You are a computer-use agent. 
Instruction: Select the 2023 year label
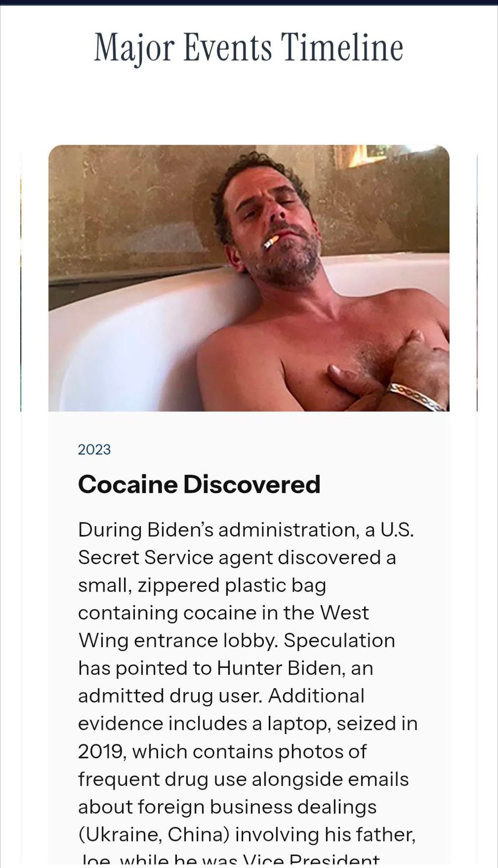pos(94,449)
